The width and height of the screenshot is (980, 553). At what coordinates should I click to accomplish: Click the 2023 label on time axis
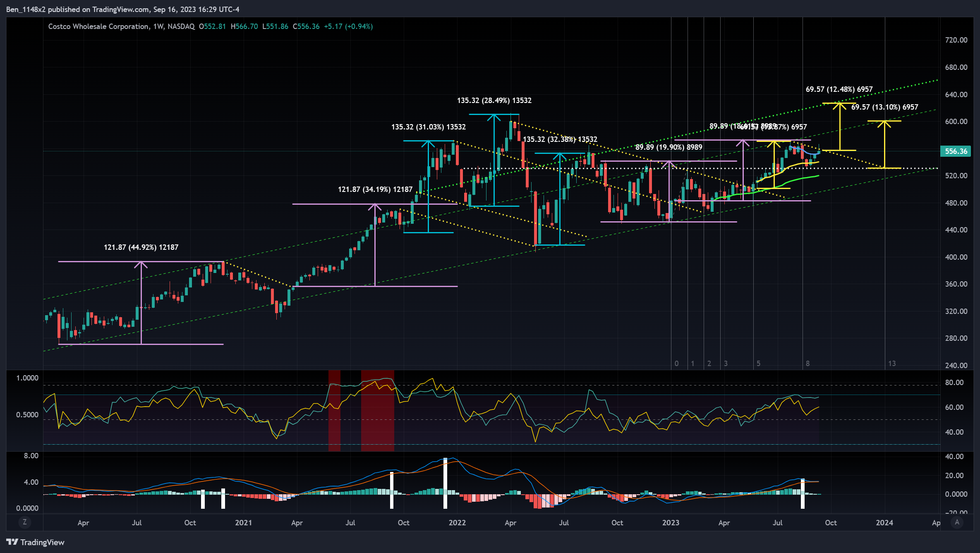(671, 523)
